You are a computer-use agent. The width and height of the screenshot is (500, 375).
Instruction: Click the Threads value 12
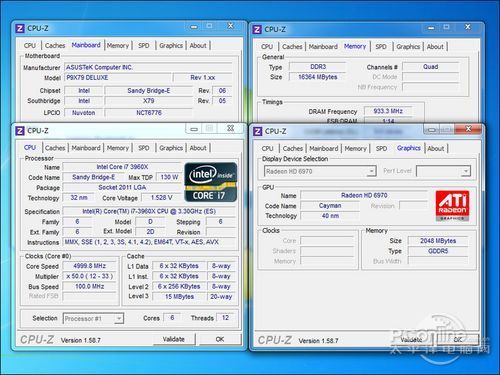[x=225, y=318]
